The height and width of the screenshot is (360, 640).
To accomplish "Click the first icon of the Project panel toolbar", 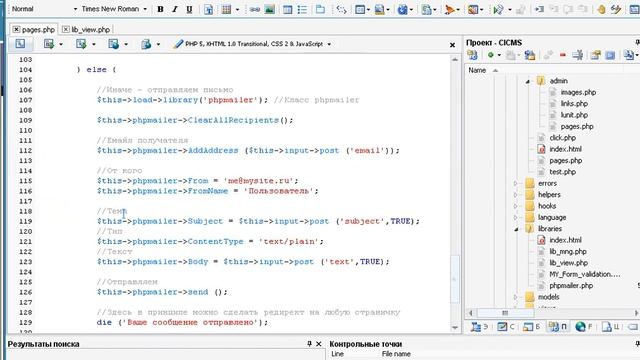I will [x=472, y=55].
